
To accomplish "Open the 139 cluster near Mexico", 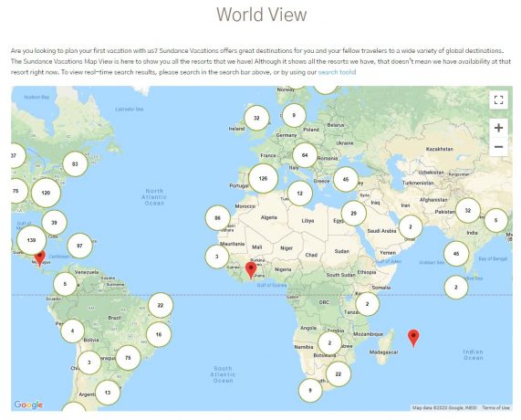I will click(32, 240).
